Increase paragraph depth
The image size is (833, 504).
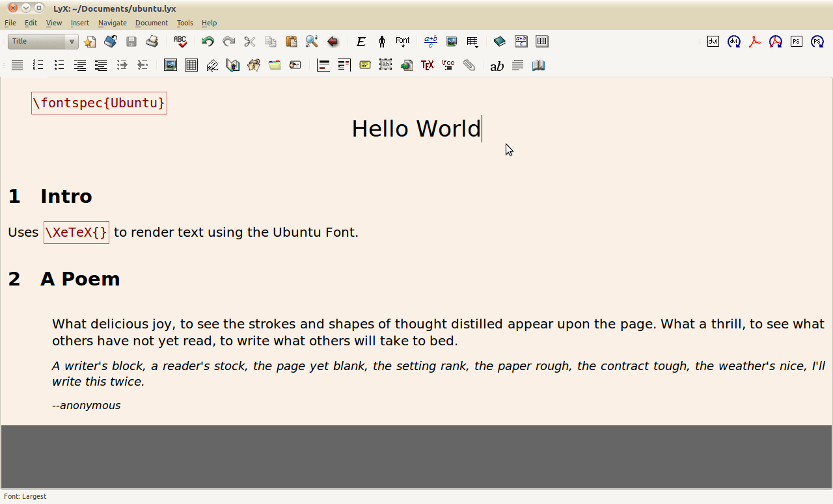coord(122,65)
